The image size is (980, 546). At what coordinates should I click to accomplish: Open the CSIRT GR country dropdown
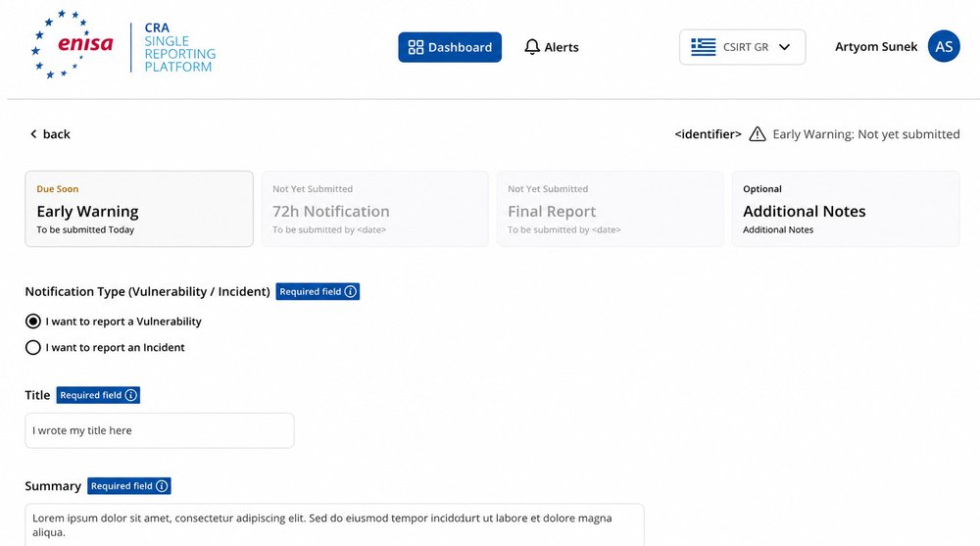[742, 47]
